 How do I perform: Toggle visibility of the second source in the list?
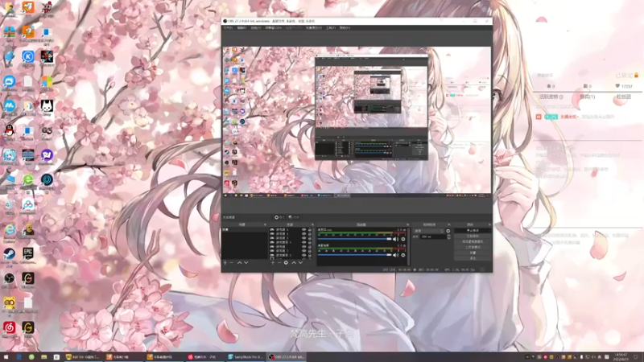coord(304,234)
